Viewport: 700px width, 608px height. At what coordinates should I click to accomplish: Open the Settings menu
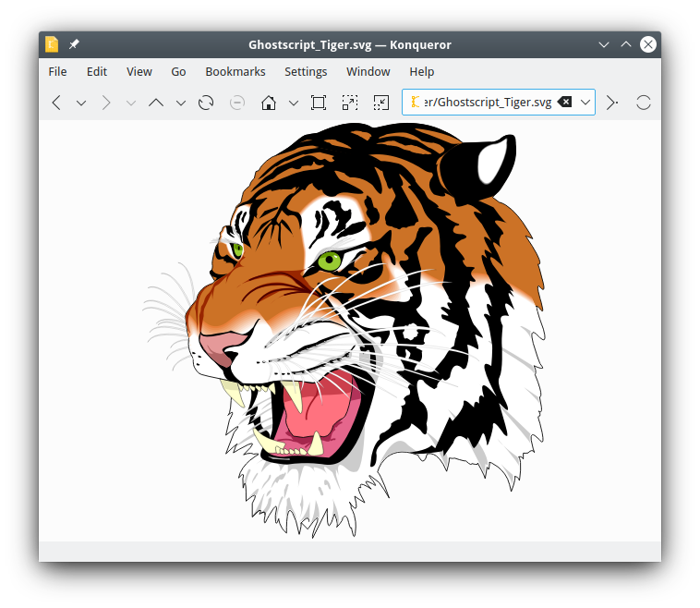click(306, 71)
